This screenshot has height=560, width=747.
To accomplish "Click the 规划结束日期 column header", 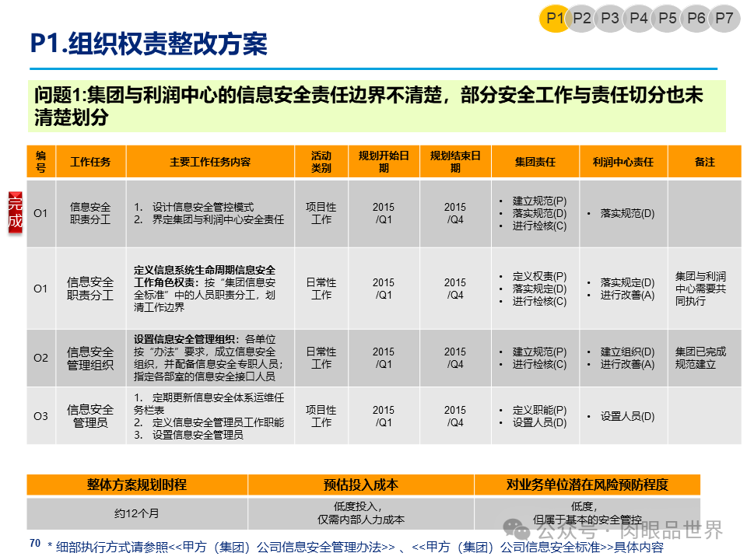I will (x=455, y=162).
